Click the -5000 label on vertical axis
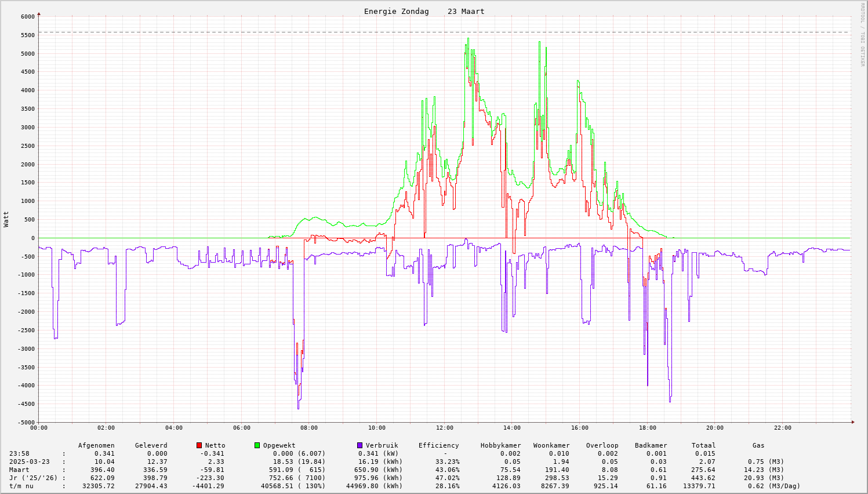The height and width of the screenshot is (494, 868). [26, 423]
